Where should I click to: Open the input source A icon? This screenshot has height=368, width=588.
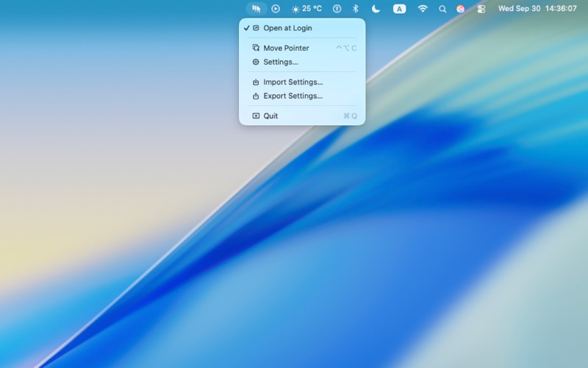(399, 9)
